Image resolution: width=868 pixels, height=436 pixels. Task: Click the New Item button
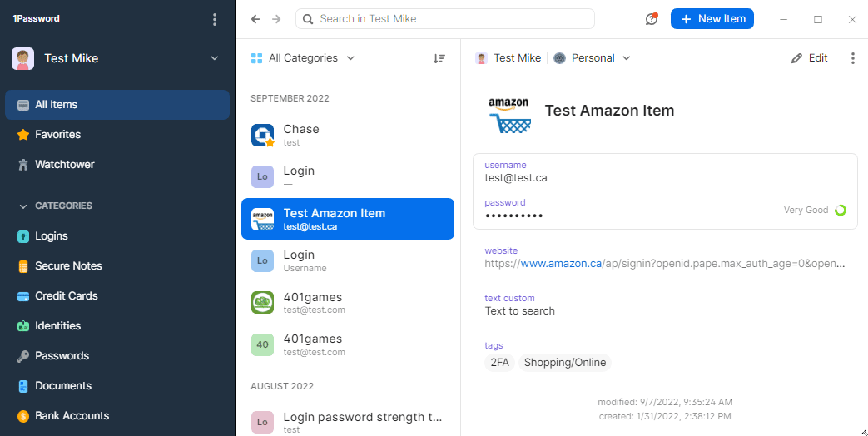[712, 19]
